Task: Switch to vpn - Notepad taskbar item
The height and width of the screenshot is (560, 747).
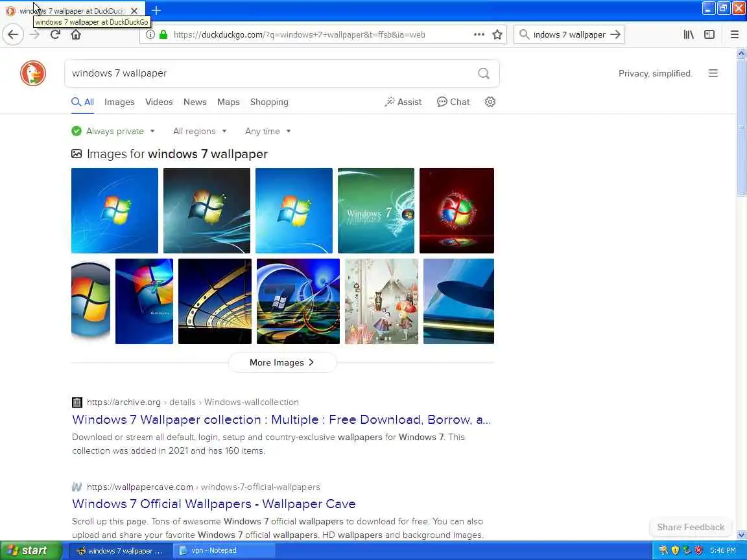Action: pos(224,550)
